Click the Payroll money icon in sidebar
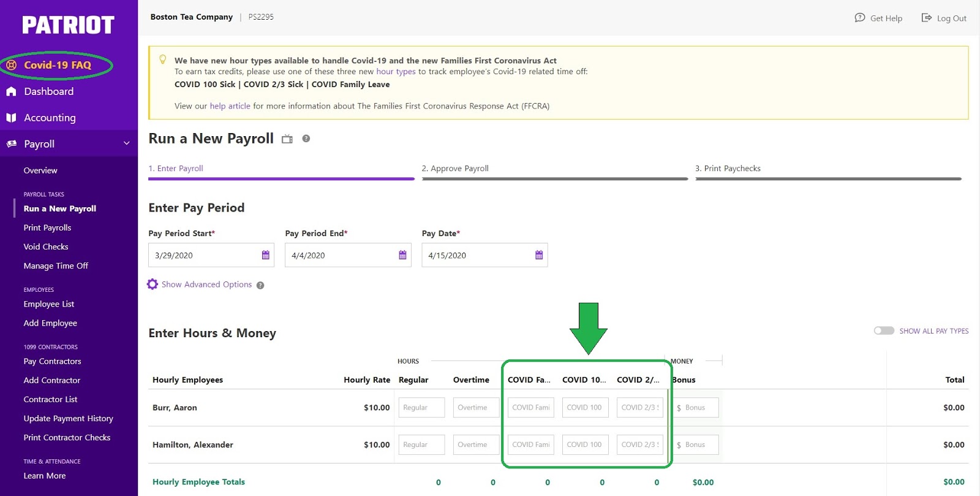This screenshot has height=496, width=980. pos(11,144)
